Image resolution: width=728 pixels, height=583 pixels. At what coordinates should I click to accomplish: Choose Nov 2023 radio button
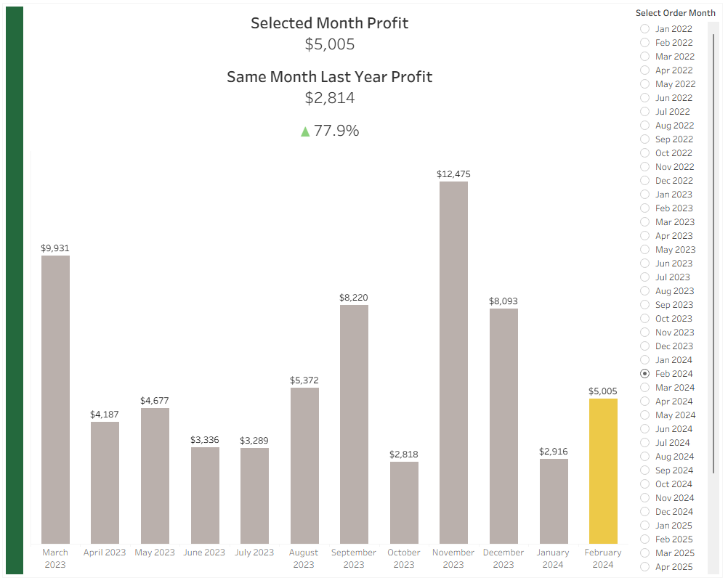644,333
